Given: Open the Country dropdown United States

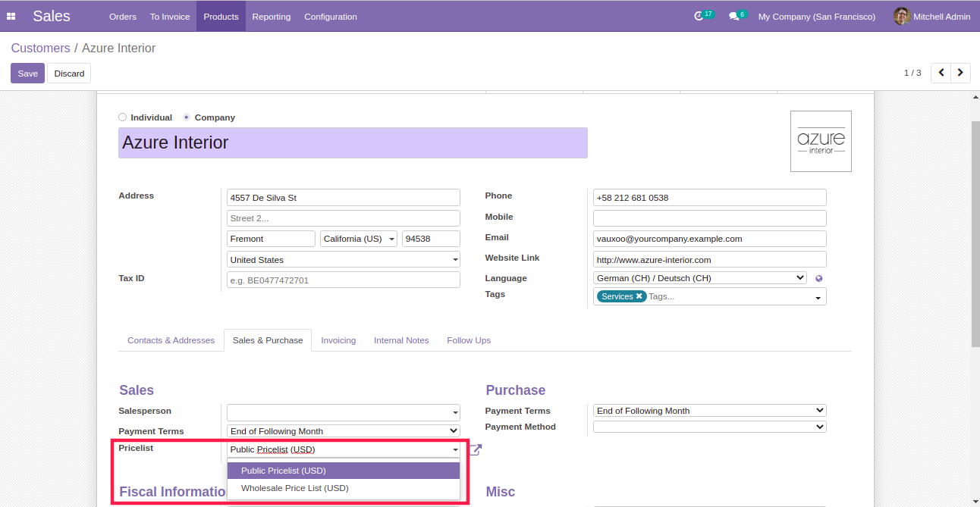Looking at the screenshot, I should coord(344,260).
